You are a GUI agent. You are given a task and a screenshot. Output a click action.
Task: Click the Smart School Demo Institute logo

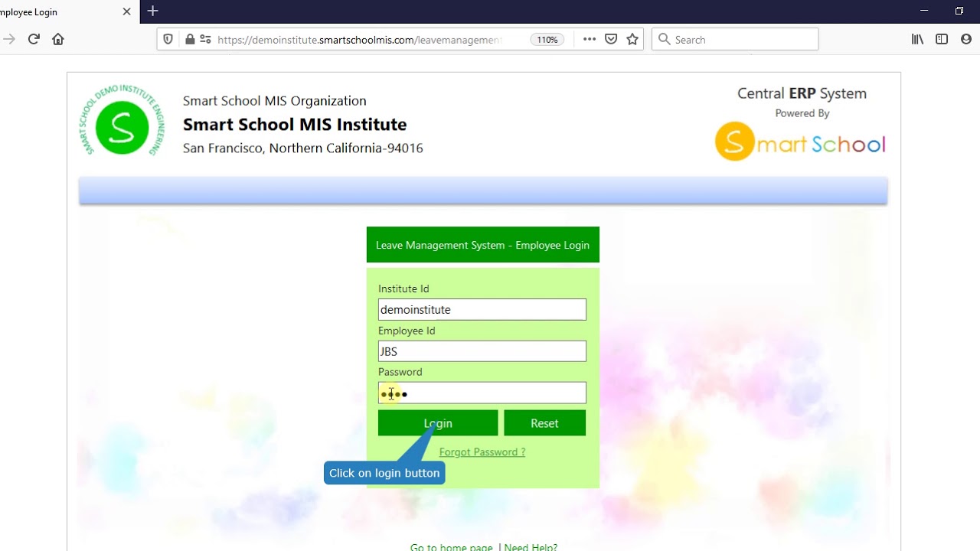[x=122, y=121]
